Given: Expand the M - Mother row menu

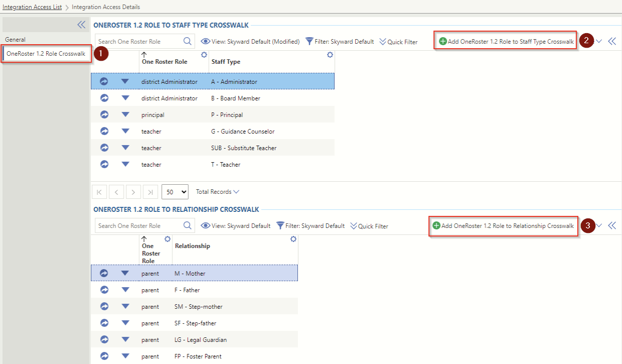Looking at the screenshot, I should coord(125,273).
